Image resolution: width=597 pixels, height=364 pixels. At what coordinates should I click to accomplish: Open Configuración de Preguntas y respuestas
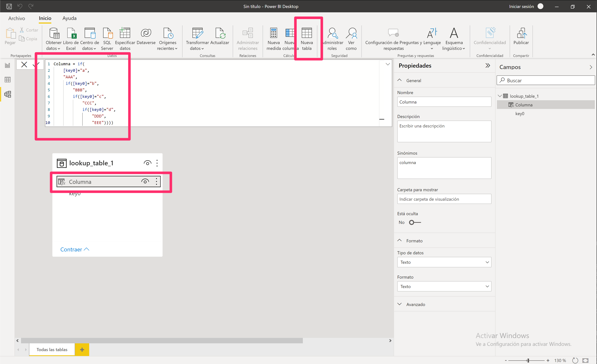pos(393,39)
